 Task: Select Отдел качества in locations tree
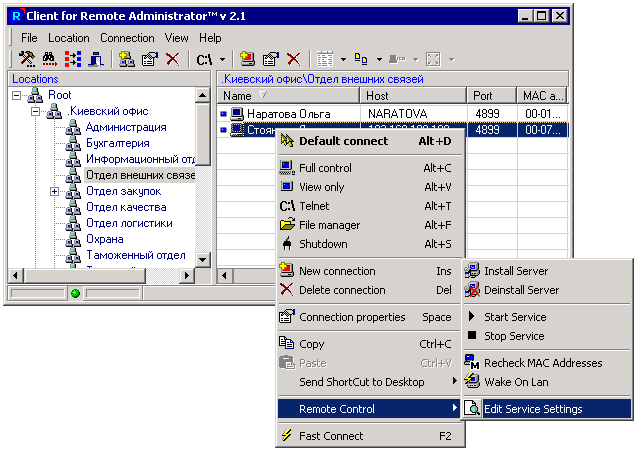tap(126, 207)
